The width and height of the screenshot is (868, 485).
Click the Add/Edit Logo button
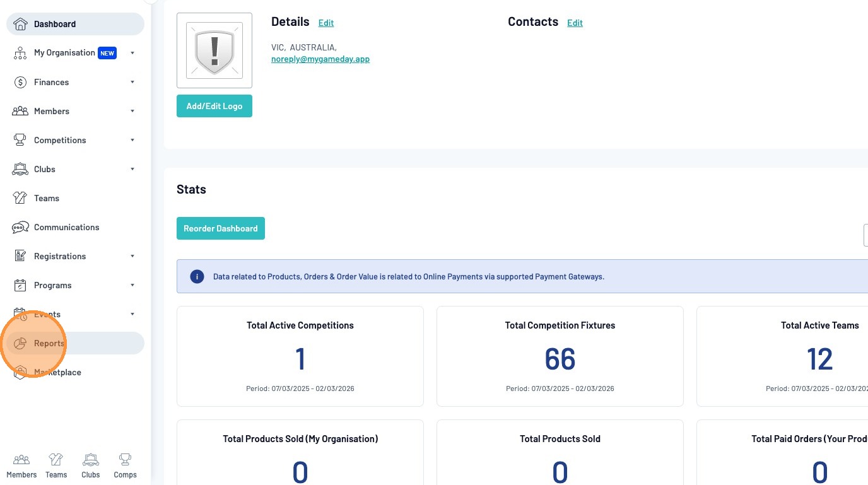[214, 106]
